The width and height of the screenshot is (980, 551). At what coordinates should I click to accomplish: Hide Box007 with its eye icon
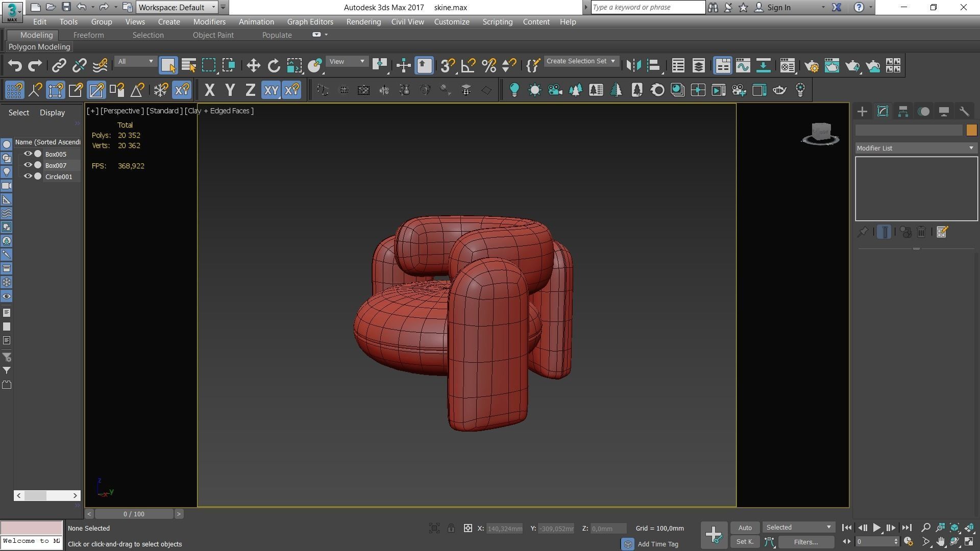pyautogui.click(x=28, y=165)
